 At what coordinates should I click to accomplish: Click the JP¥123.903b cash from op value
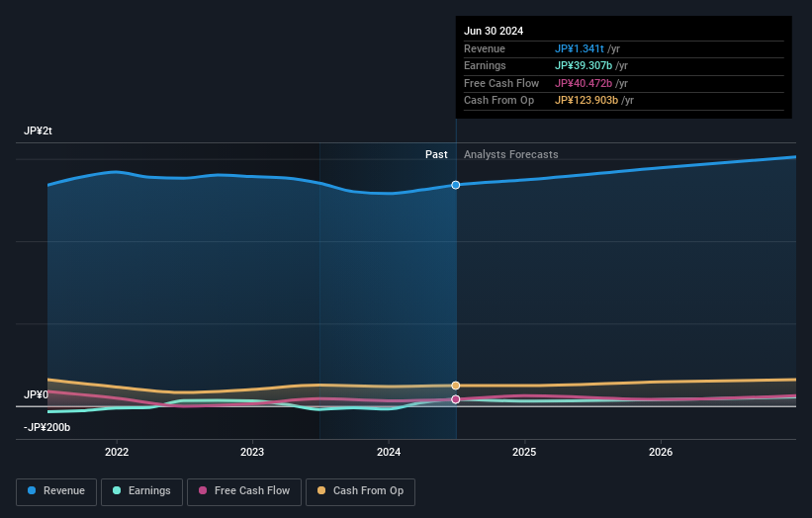click(x=586, y=101)
